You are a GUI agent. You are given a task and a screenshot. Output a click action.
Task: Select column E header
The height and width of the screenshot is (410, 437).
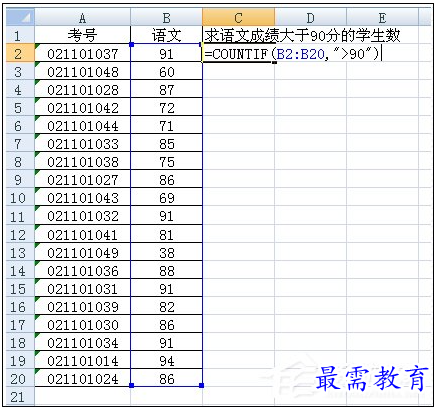tap(382, 17)
